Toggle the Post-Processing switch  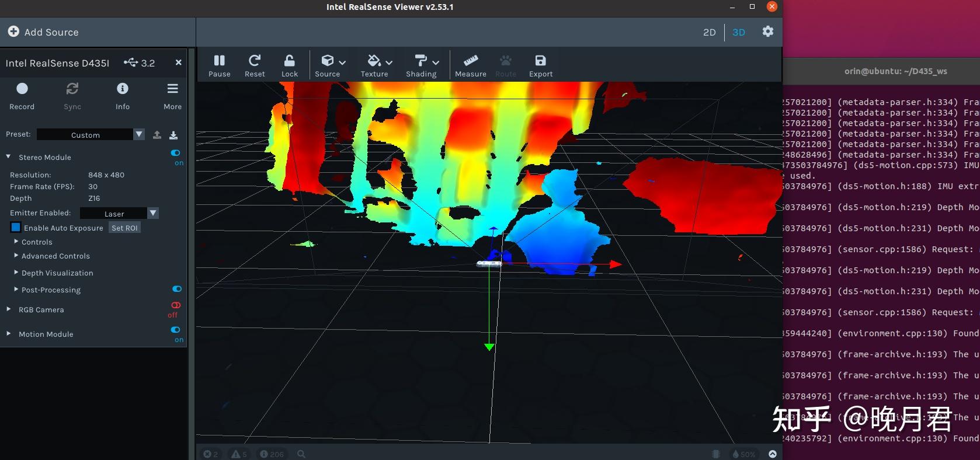177,289
